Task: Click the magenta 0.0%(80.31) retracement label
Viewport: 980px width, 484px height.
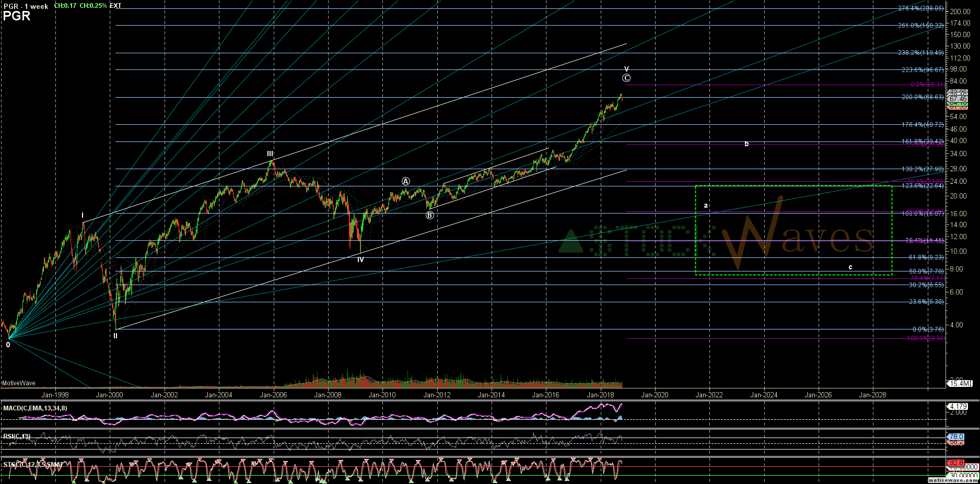Action: [x=927, y=85]
